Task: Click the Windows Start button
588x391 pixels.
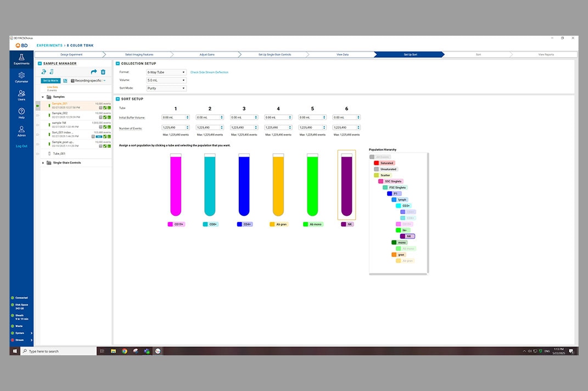Action: click(15, 351)
